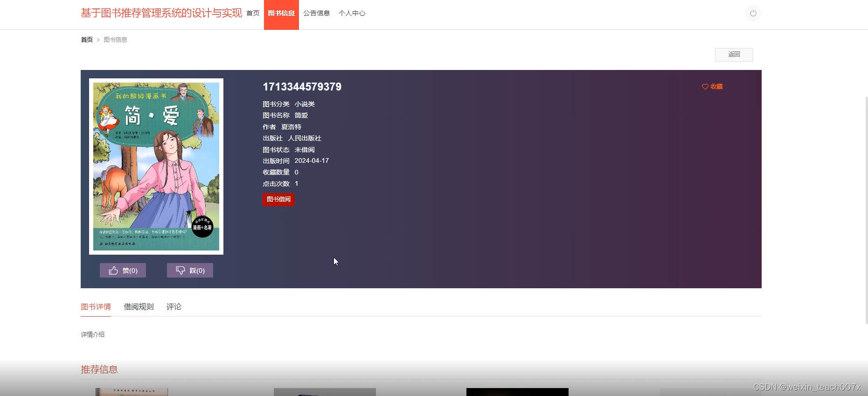The image size is (868, 396).
Task: Switch to the 借阅规则 tab
Action: coord(139,307)
